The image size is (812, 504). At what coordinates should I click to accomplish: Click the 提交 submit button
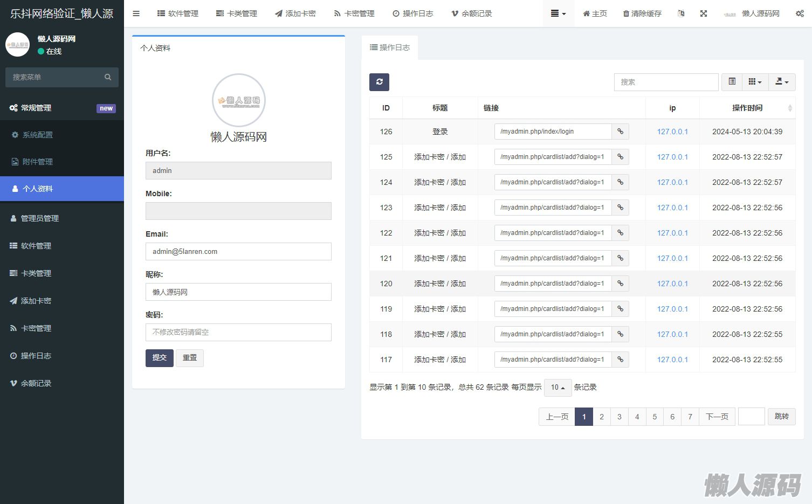pos(159,358)
